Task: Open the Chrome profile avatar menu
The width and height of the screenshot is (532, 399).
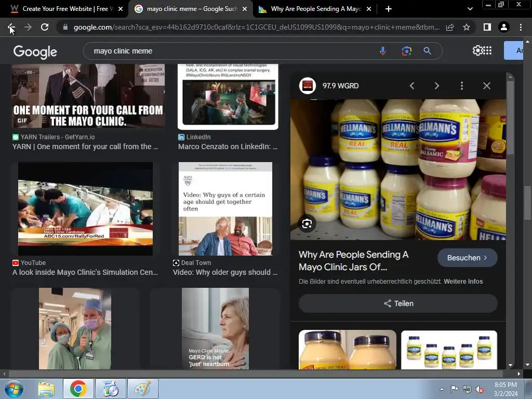Action: click(x=504, y=27)
